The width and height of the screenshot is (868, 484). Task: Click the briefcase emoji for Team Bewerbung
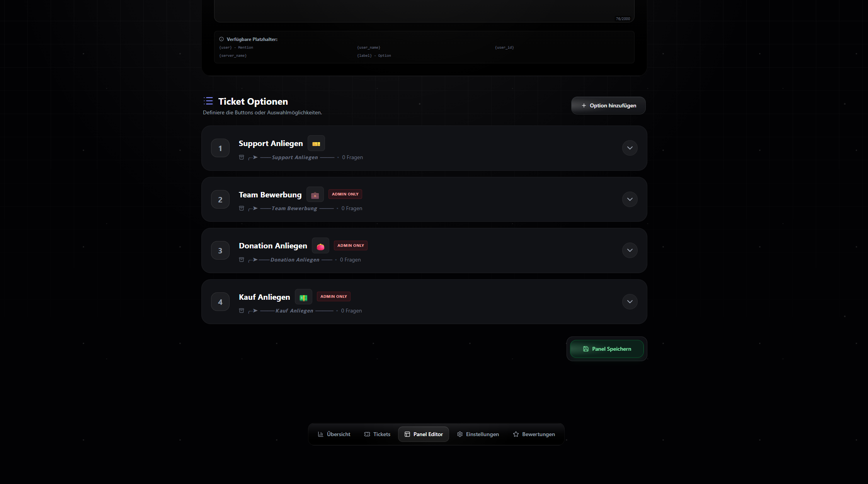(315, 194)
